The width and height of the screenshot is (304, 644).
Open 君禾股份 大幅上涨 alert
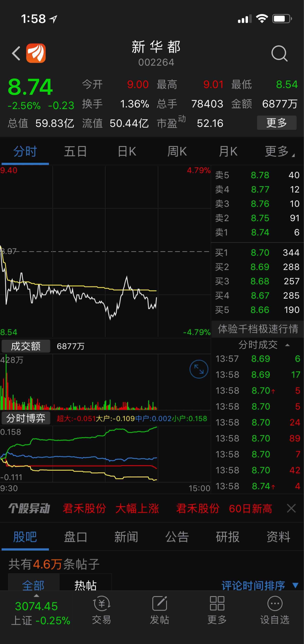pos(111,508)
